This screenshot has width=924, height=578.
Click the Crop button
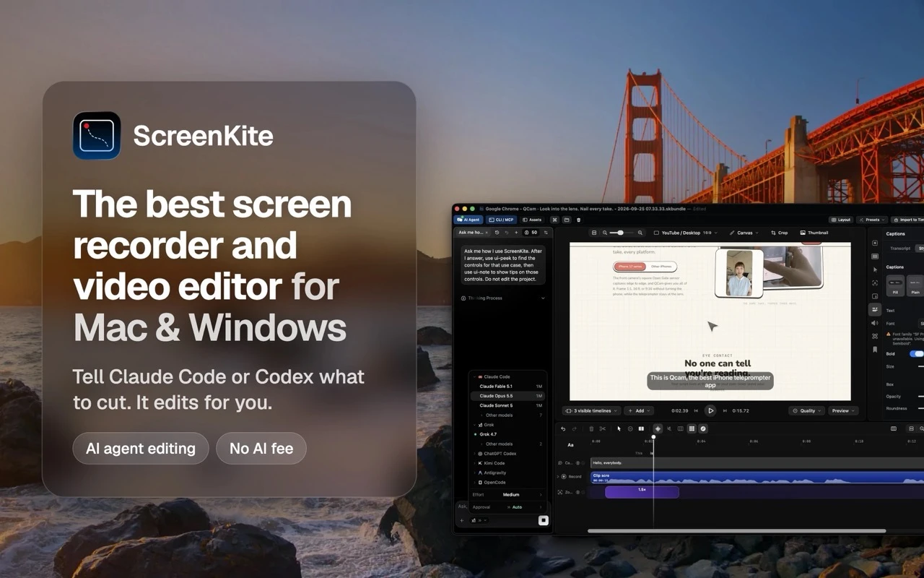click(x=779, y=233)
